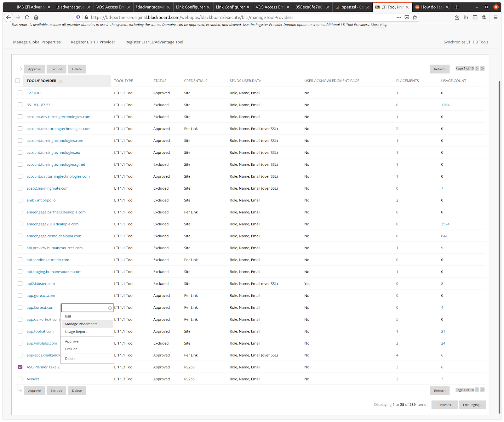The width and height of the screenshot is (504, 422).
Task: Click Synchronize LTI 1.3 Tools
Action: click(466, 42)
